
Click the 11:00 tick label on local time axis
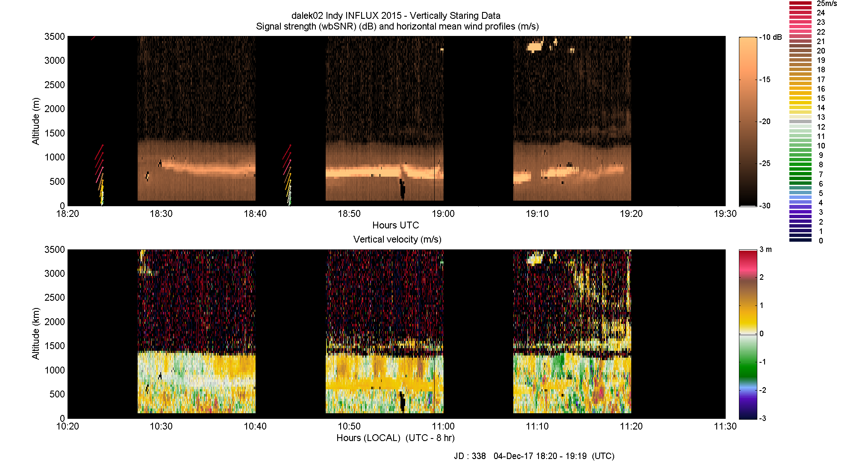pos(443,426)
